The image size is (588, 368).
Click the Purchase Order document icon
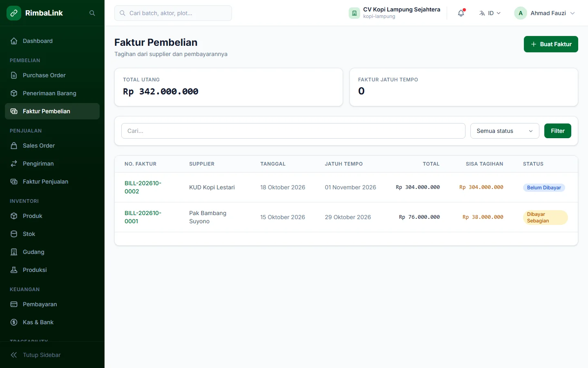click(x=14, y=75)
